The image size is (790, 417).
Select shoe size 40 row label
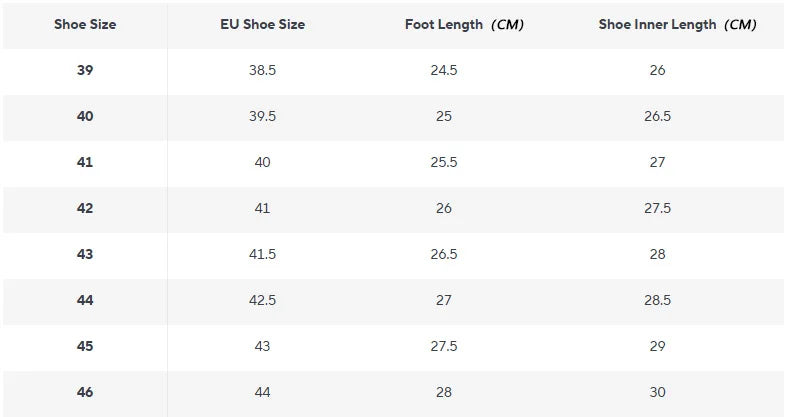coord(85,116)
